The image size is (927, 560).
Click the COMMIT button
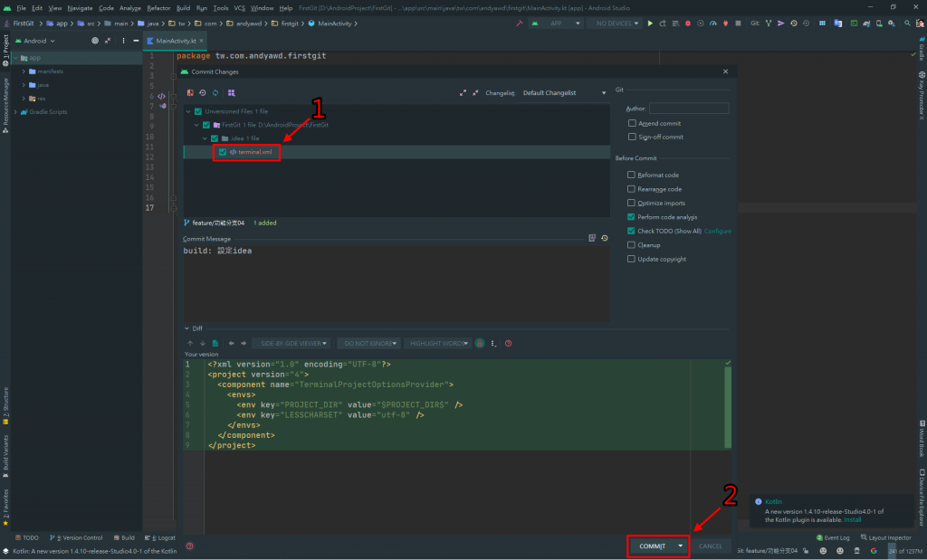(x=652, y=546)
